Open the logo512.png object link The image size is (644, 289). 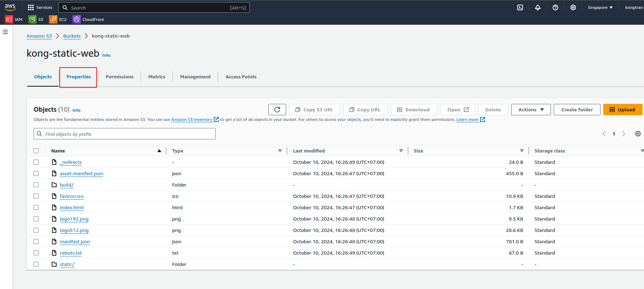point(74,230)
